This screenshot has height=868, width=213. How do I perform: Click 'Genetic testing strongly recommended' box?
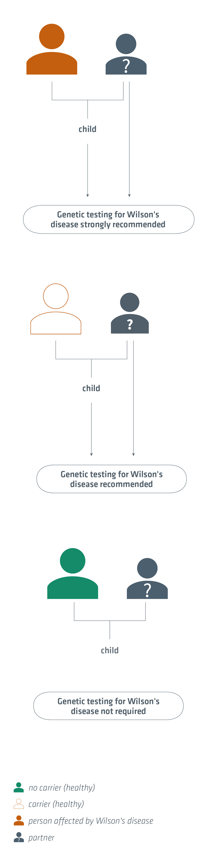(108, 219)
